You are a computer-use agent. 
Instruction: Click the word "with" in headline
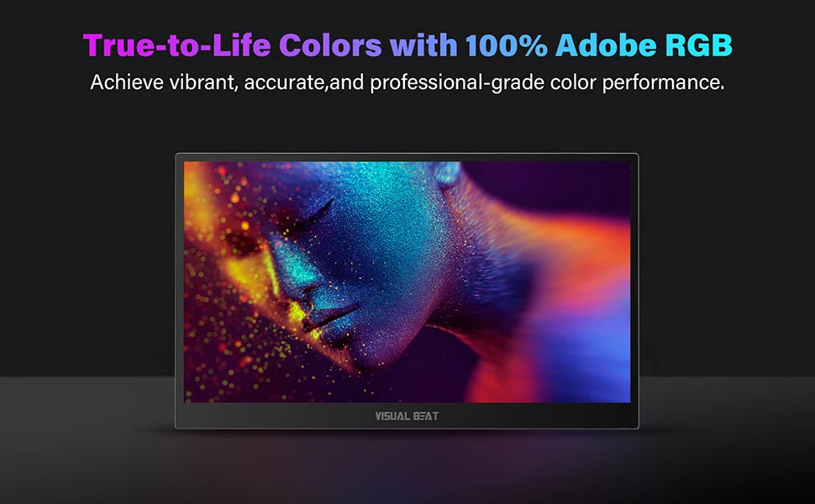click(423, 45)
